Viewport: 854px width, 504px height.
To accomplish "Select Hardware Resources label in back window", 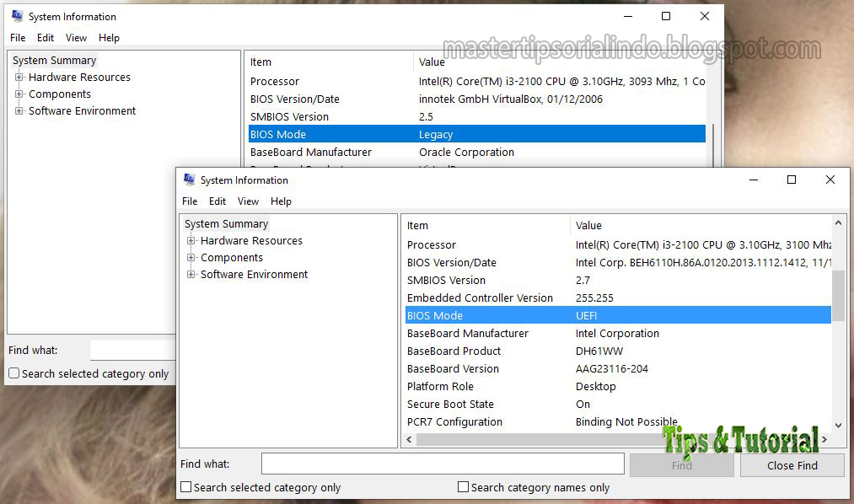I will tap(79, 77).
